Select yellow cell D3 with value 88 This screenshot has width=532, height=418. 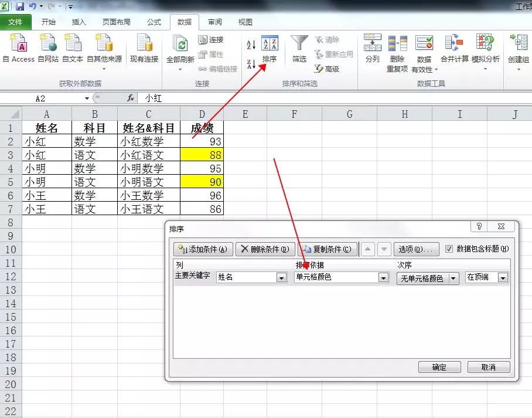202,155
